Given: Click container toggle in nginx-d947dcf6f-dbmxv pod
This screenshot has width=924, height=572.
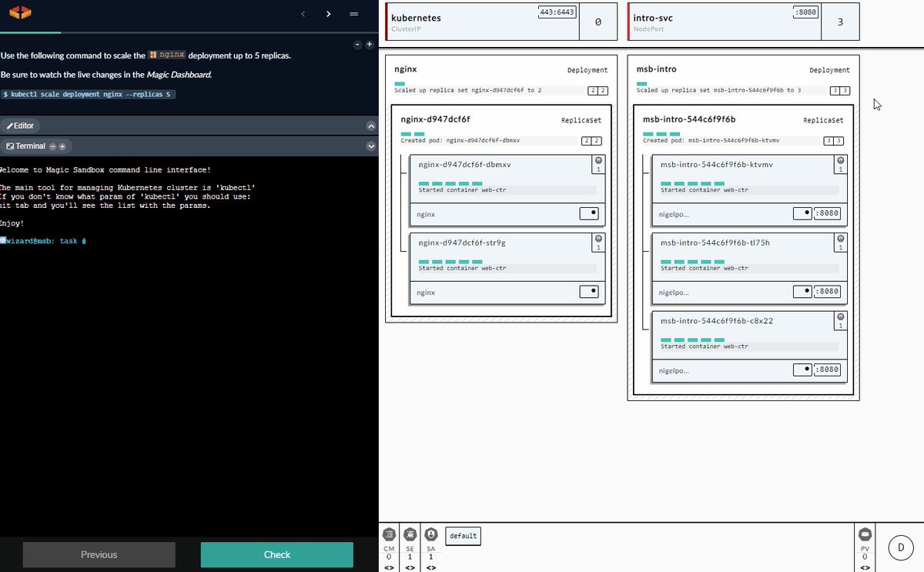Looking at the screenshot, I should pyautogui.click(x=589, y=213).
